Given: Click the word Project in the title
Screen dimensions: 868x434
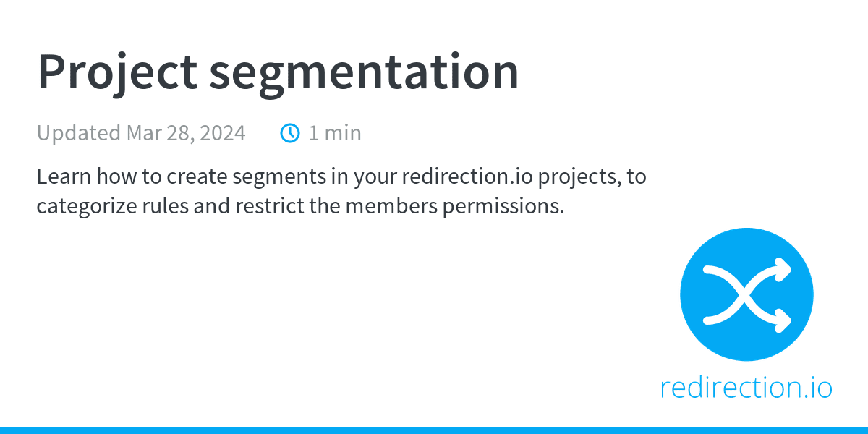Looking at the screenshot, I should pos(117,73).
